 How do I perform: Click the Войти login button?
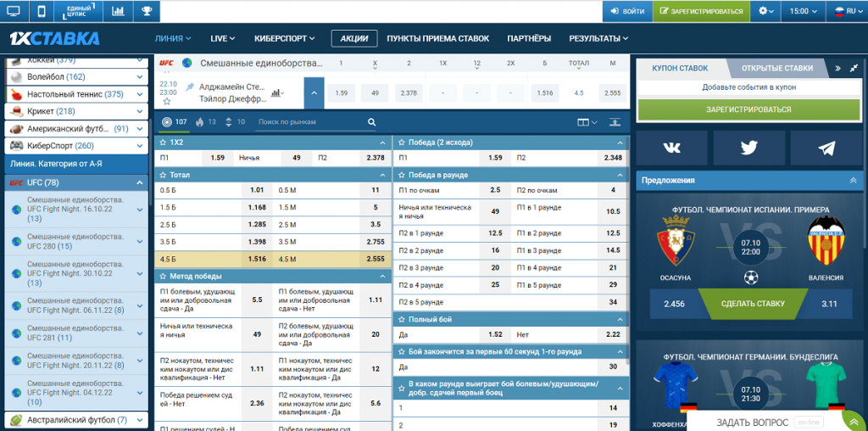pos(626,12)
